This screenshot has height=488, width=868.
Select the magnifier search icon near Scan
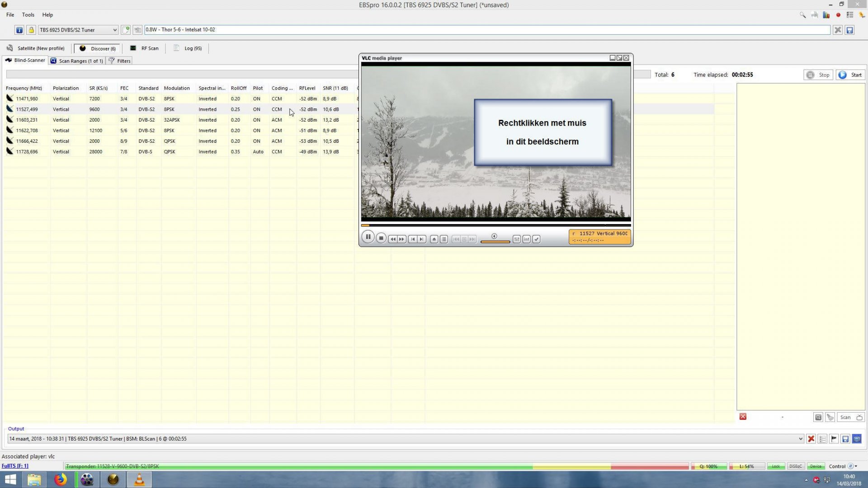click(x=818, y=417)
